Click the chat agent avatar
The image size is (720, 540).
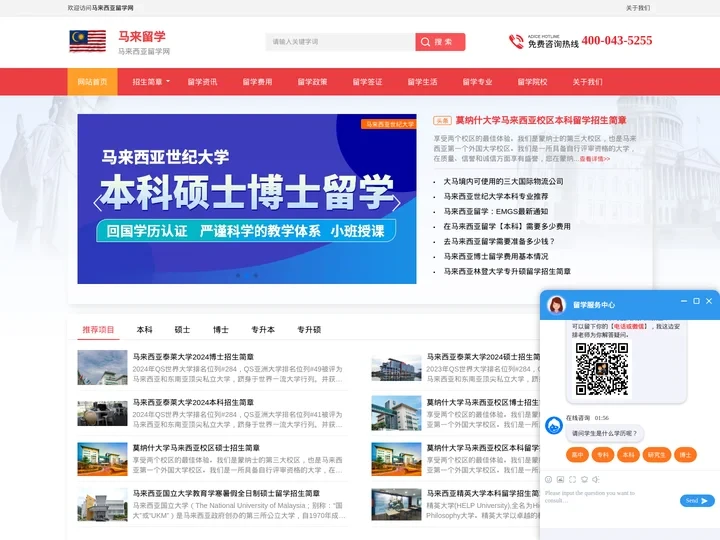coord(556,304)
